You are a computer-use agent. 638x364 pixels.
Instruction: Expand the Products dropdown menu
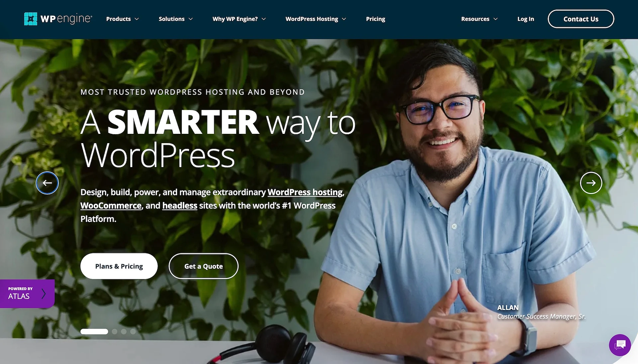123,19
